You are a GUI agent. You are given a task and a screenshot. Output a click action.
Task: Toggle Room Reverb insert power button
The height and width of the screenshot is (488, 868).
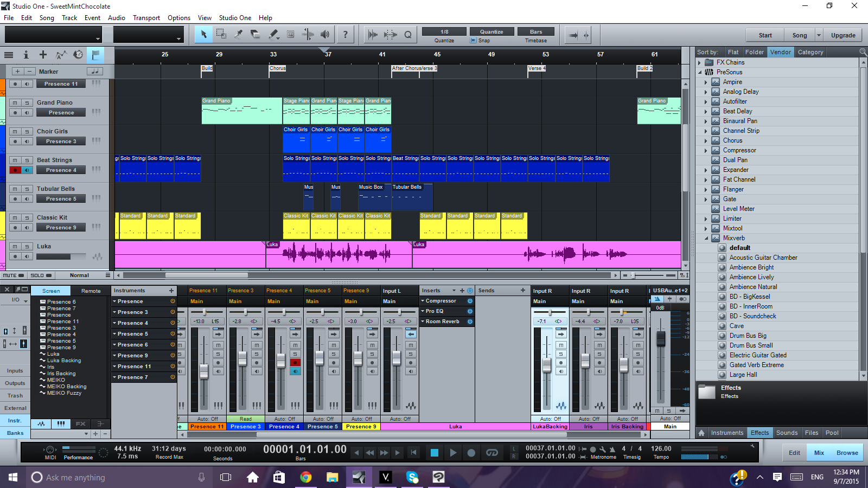(x=470, y=322)
